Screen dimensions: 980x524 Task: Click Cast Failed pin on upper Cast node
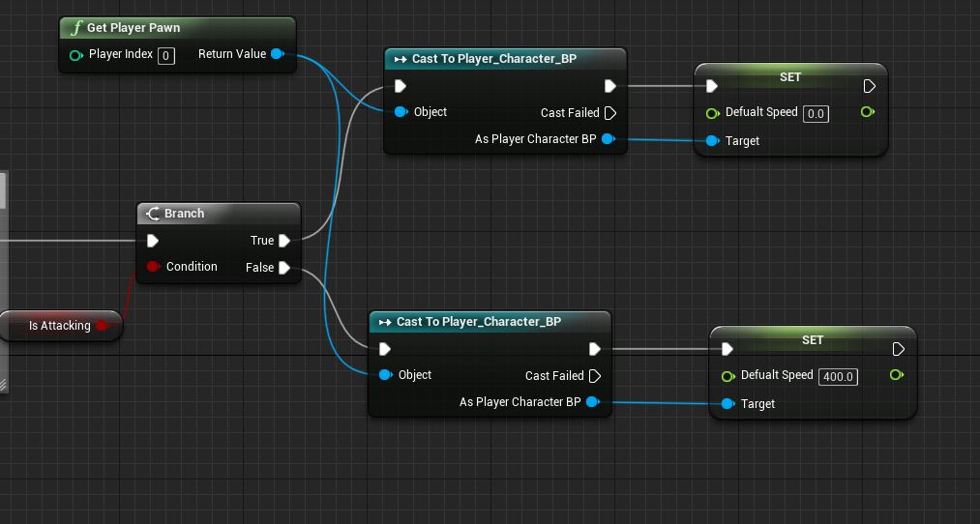(x=609, y=113)
